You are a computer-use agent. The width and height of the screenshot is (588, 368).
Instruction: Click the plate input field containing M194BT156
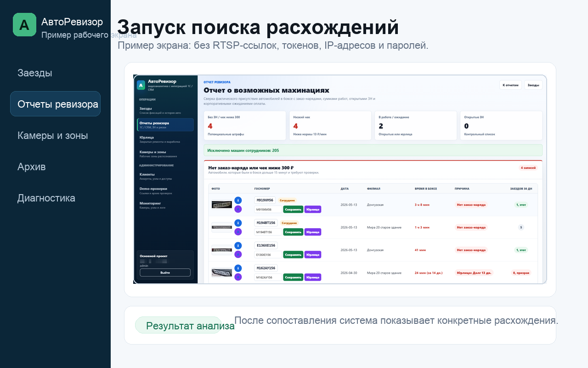point(268,232)
